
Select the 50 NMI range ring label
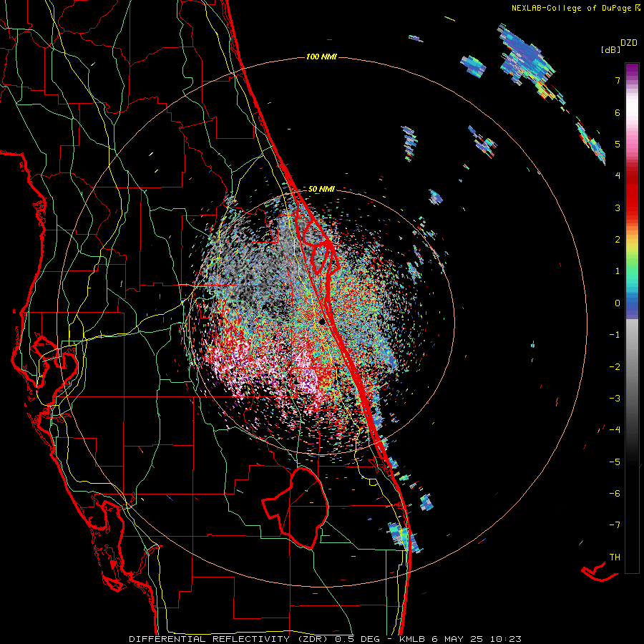pos(321,190)
